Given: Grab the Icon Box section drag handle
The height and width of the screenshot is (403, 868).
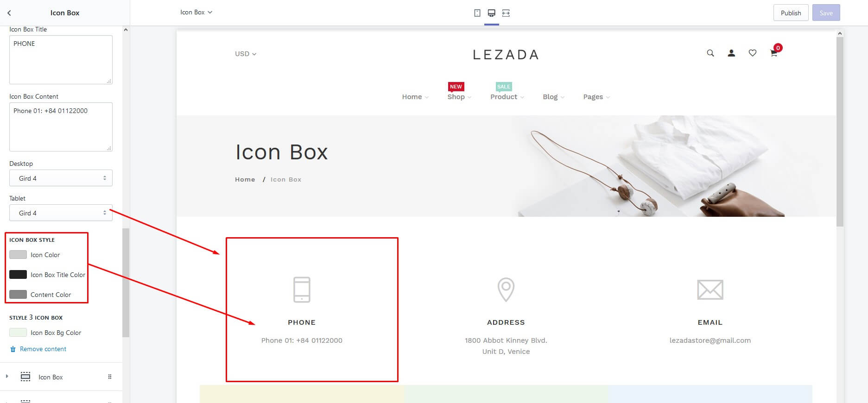Looking at the screenshot, I should point(110,377).
